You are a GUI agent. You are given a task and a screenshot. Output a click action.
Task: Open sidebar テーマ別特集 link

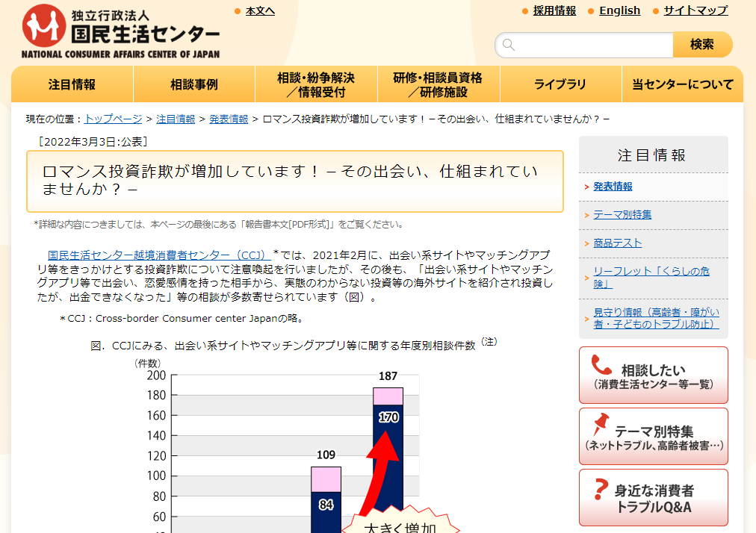pyautogui.click(x=622, y=214)
